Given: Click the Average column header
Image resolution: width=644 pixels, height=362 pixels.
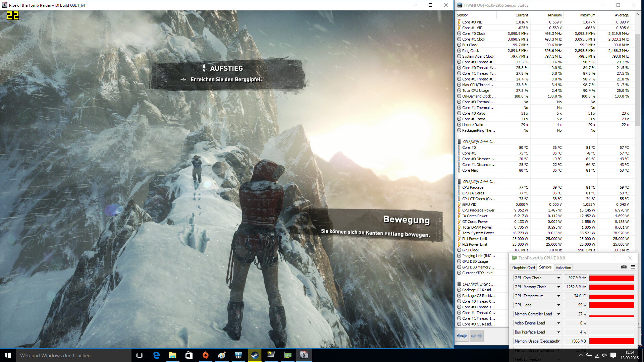Looking at the screenshot, I should pyautogui.click(x=622, y=15).
